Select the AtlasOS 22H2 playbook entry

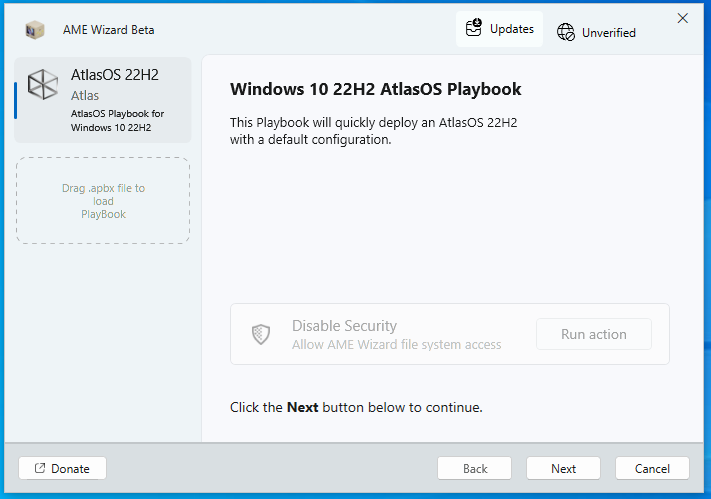point(103,100)
